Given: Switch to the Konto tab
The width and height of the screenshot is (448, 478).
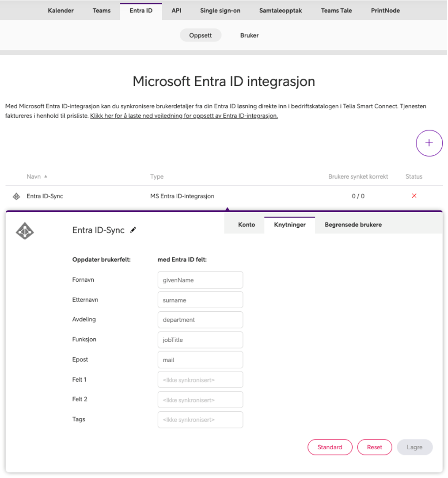Looking at the screenshot, I should click(x=246, y=225).
